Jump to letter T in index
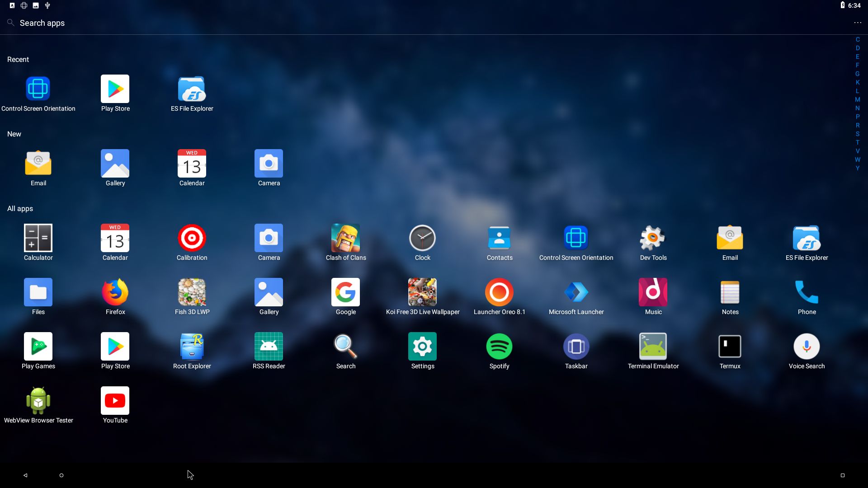Screen dimensions: 868x488 pos(857,142)
